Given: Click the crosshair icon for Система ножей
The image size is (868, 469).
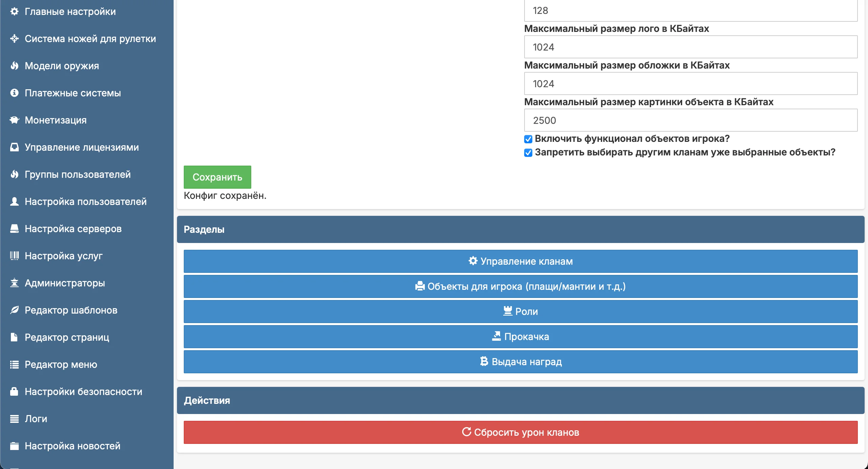Looking at the screenshot, I should 14,39.
